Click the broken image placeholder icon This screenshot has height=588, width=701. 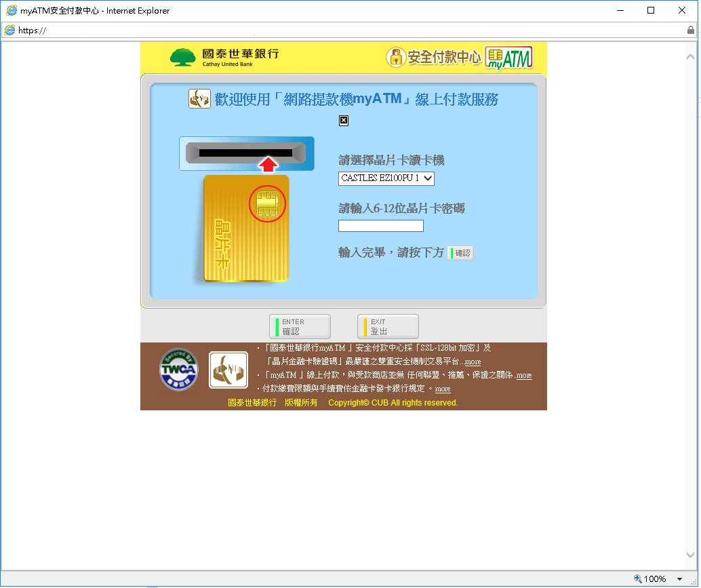pyautogui.click(x=343, y=120)
